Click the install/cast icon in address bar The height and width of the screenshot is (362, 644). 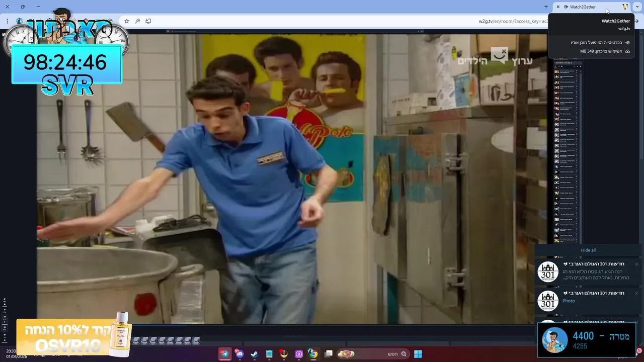coord(148,21)
